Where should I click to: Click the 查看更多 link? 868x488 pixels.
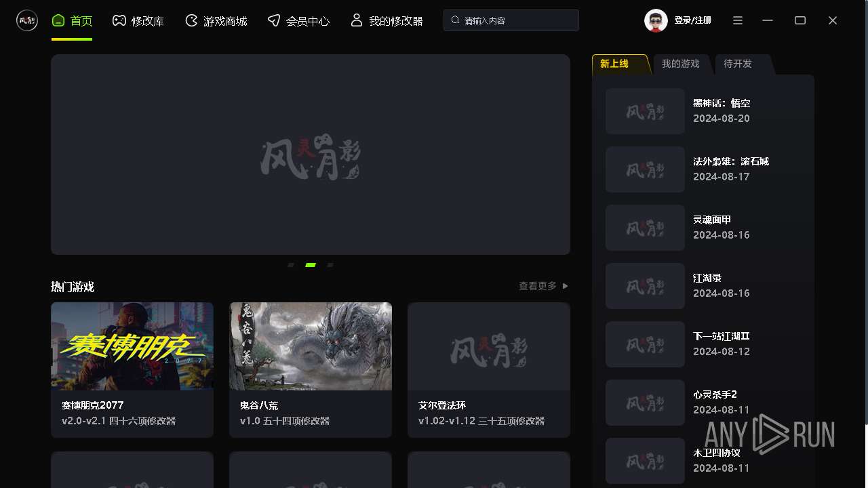click(x=538, y=286)
